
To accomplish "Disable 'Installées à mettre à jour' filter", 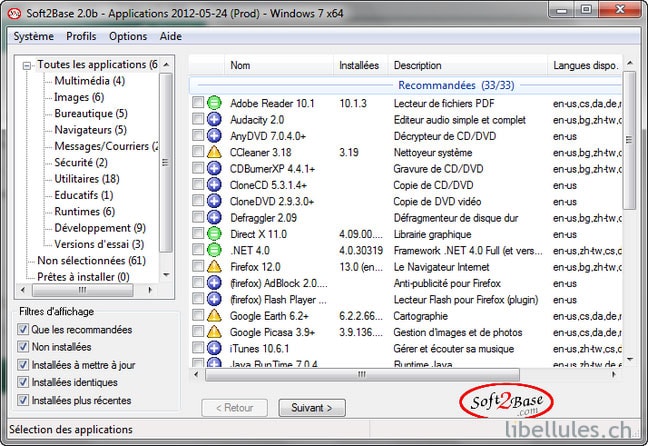I will click(x=23, y=365).
